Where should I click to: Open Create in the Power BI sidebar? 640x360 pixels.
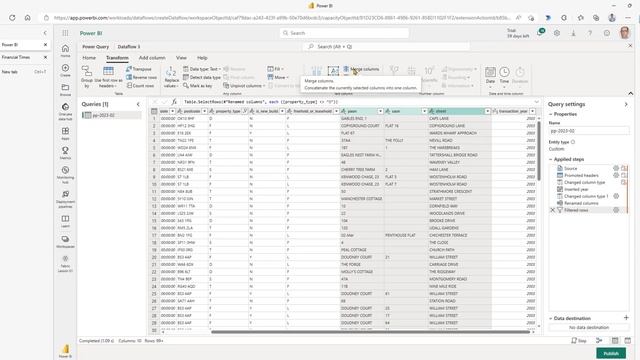coord(65,70)
